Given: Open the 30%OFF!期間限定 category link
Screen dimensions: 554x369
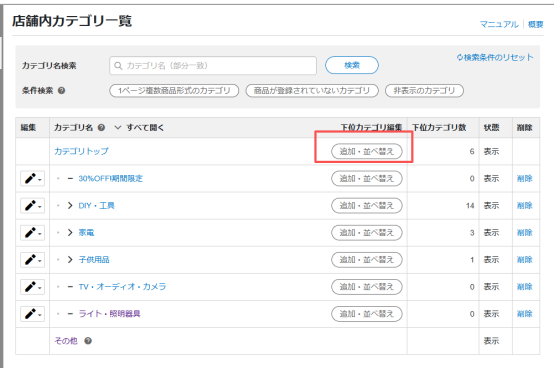Looking at the screenshot, I should click(111, 178).
